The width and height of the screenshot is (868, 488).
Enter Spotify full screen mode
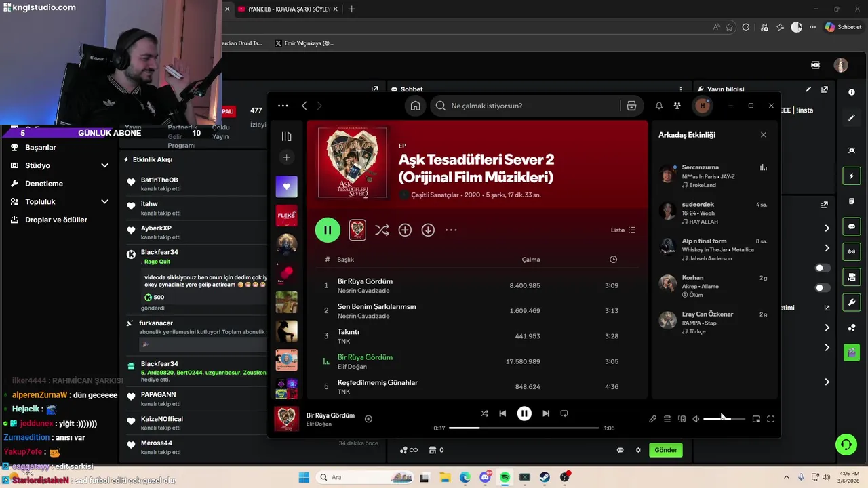coord(771,419)
